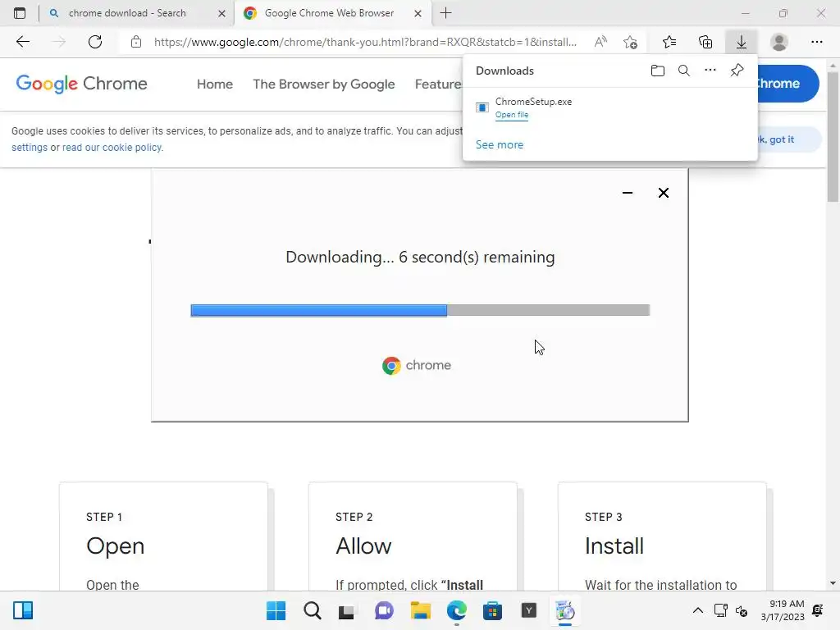Open The Browser by Google menu item

coord(323,84)
